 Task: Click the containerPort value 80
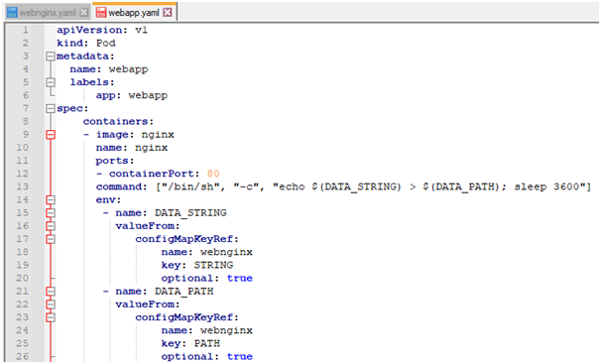(x=213, y=174)
